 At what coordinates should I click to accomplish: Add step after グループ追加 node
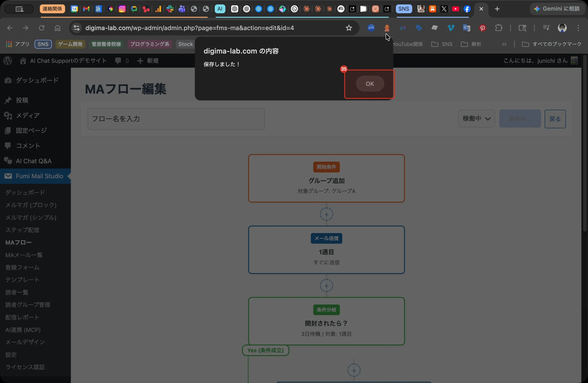pos(326,215)
